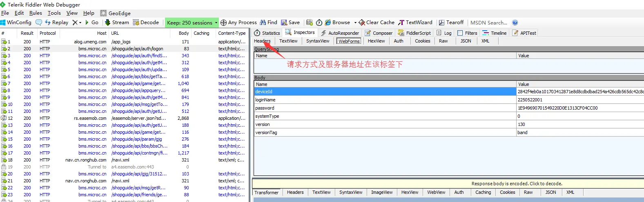Open the APITest tab
The height and width of the screenshot is (202, 644).
524,33
